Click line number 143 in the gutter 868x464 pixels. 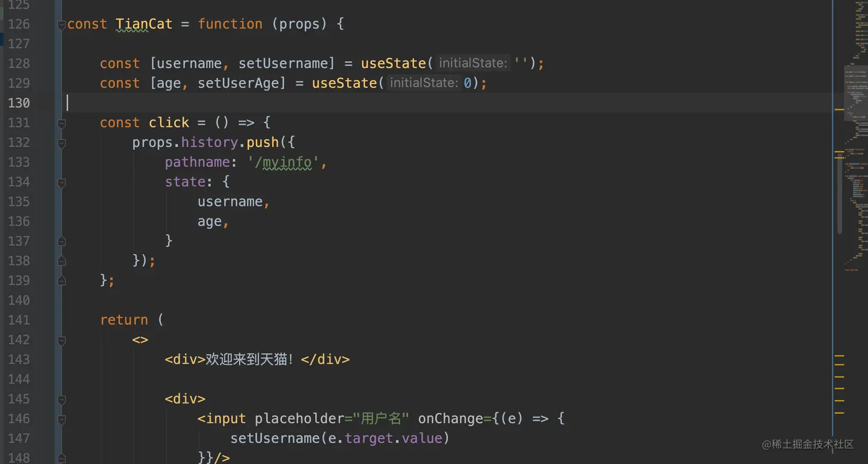point(19,359)
